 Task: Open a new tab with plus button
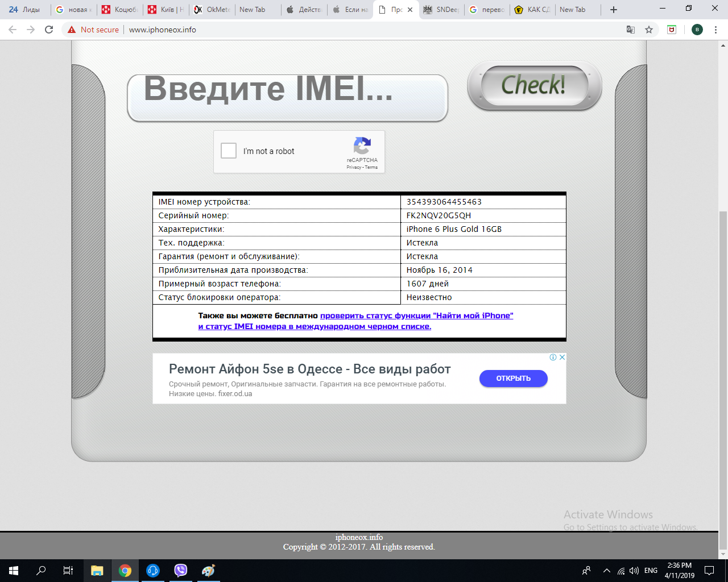(x=614, y=10)
